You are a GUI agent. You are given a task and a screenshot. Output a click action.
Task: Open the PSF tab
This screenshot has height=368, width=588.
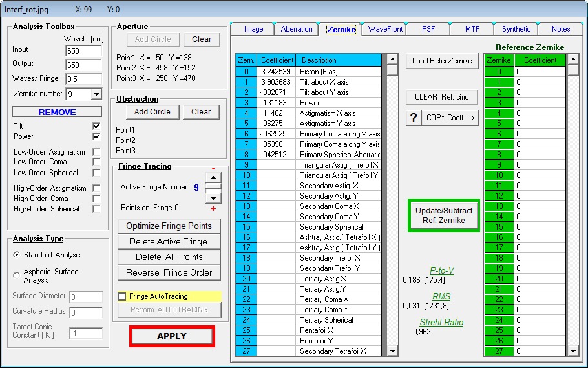(x=428, y=29)
